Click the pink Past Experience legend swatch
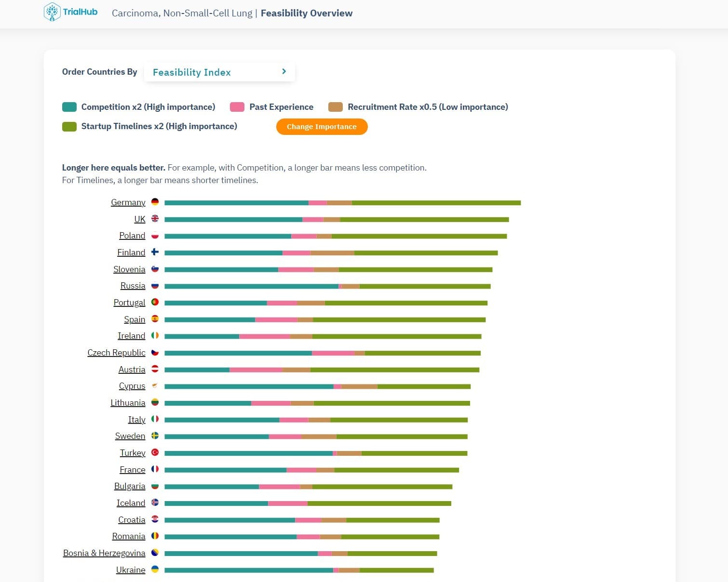 [237, 107]
